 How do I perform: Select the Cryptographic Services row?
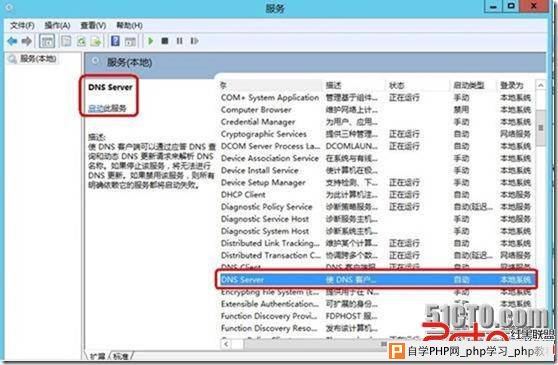(x=376, y=134)
